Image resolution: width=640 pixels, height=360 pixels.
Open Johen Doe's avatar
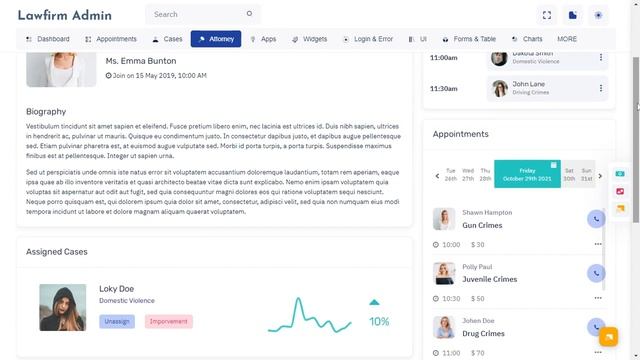tap(444, 327)
